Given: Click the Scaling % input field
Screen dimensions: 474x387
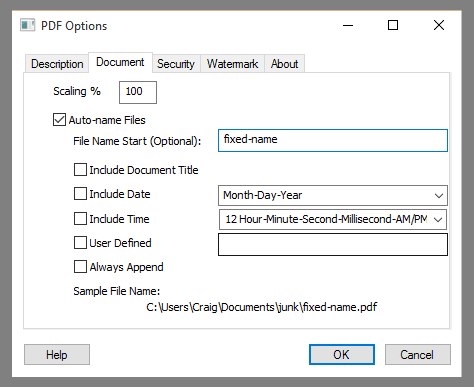Looking at the screenshot, I should click(x=138, y=92).
